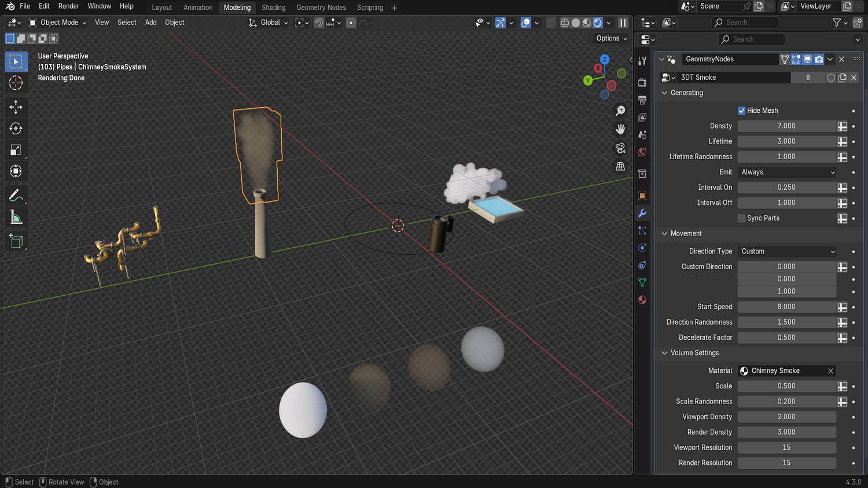This screenshot has height=488, width=868.
Task: Click the viewport zoom magnifier gizmo
Action: pyautogui.click(x=620, y=111)
